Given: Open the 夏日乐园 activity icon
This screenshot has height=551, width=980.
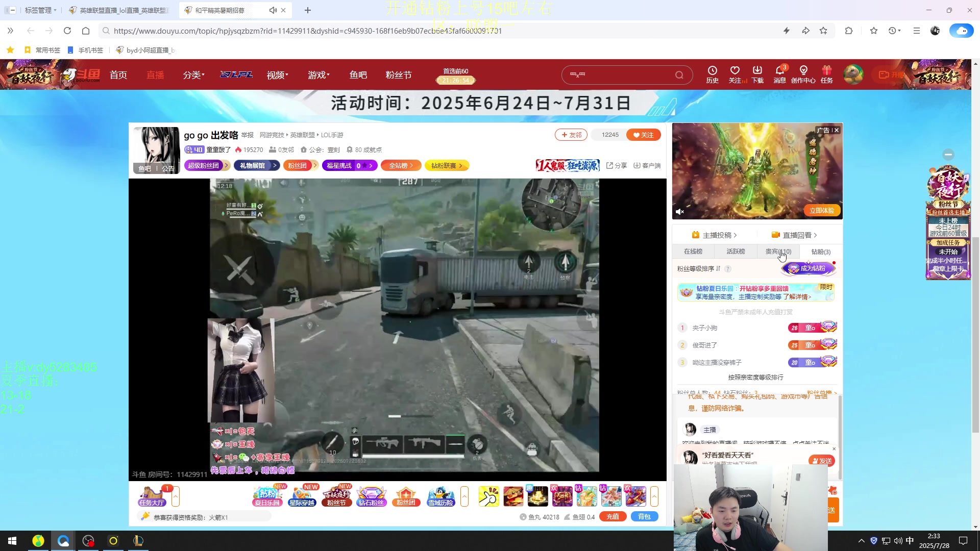Looking at the screenshot, I should click(267, 496).
